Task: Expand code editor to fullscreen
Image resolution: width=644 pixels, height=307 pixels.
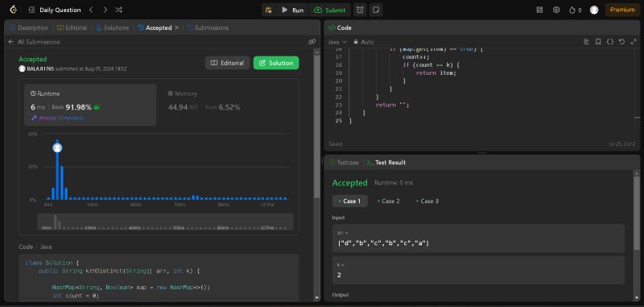Action: [633, 42]
